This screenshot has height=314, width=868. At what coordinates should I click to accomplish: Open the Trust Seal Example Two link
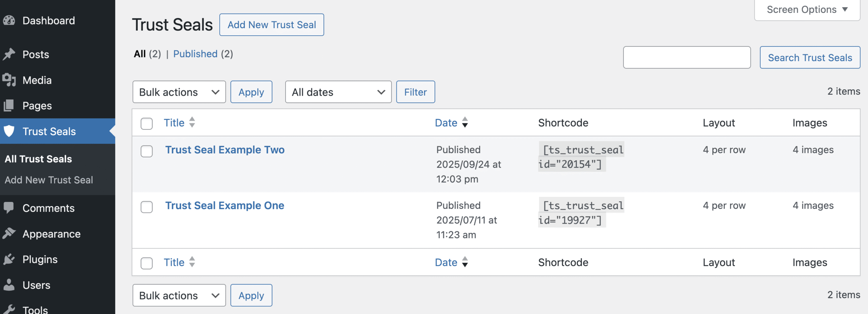click(x=225, y=150)
